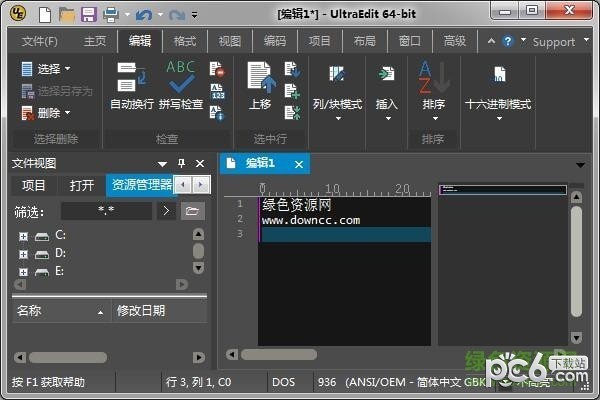This screenshot has height=400, width=600.
Task: Collapse the ribbon with up arrow
Action: click(491, 41)
